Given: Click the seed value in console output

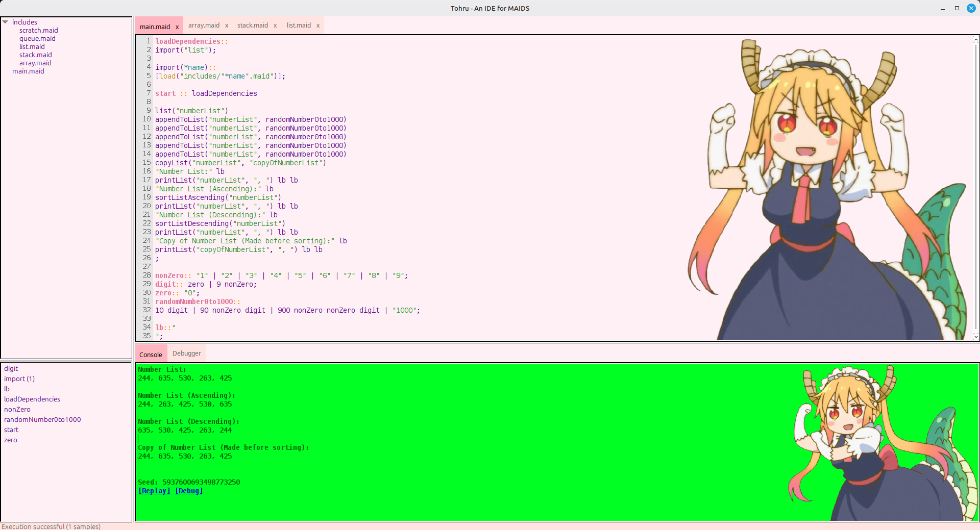Looking at the screenshot, I should pyautogui.click(x=201, y=482).
